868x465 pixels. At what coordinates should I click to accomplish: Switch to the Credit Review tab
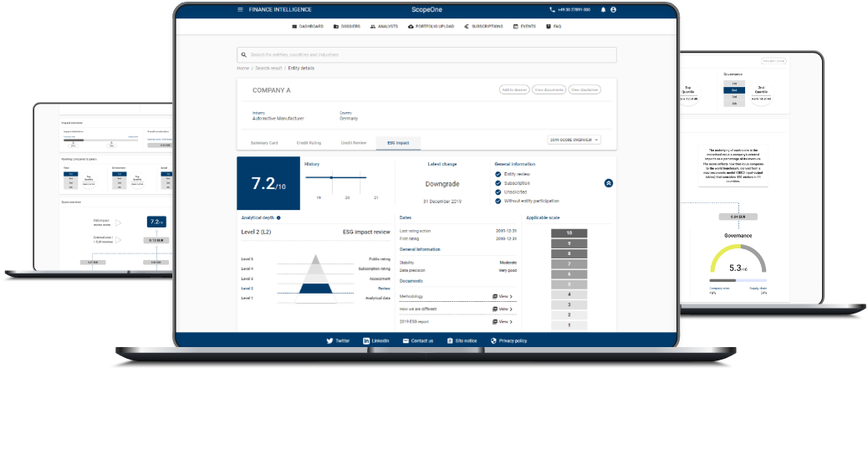[353, 143]
